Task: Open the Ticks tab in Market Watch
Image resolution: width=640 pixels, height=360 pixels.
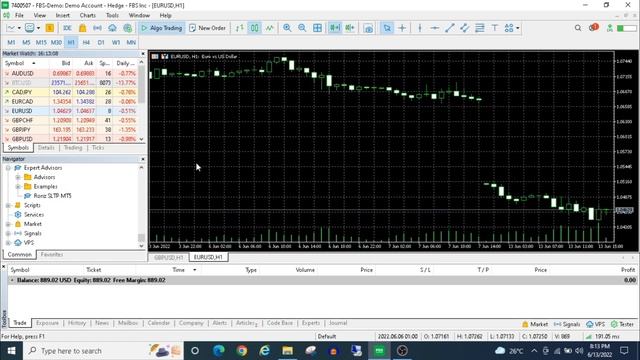Action: click(x=98, y=148)
